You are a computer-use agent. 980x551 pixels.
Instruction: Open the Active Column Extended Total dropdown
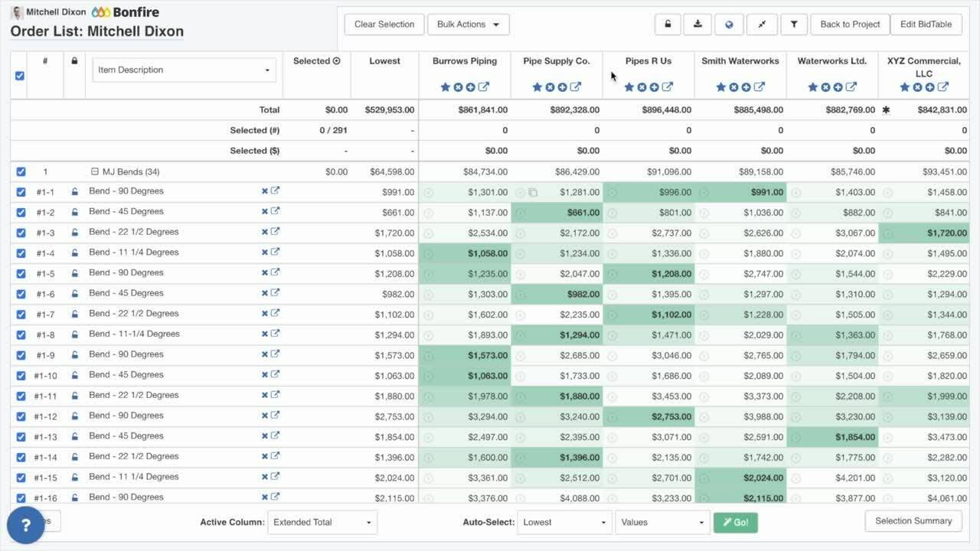(322, 523)
